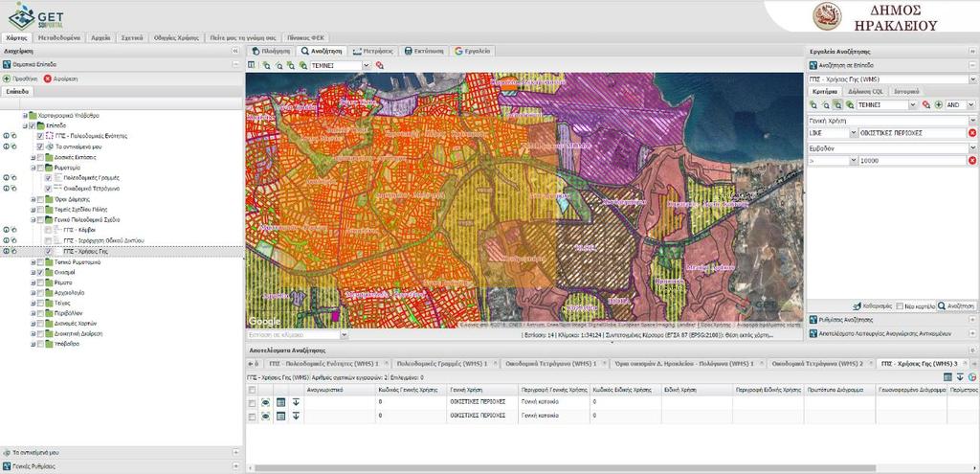Image resolution: width=980 pixels, height=474 pixels.
Task: Uncheck the Πολεοδομικές Γραμμές layer checkbox
Action: click(48, 177)
